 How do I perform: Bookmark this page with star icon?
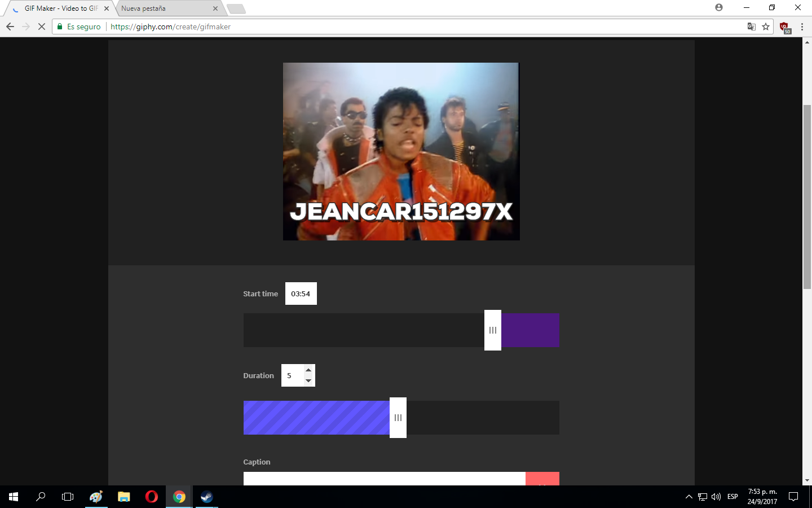click(x=766, y=27)
